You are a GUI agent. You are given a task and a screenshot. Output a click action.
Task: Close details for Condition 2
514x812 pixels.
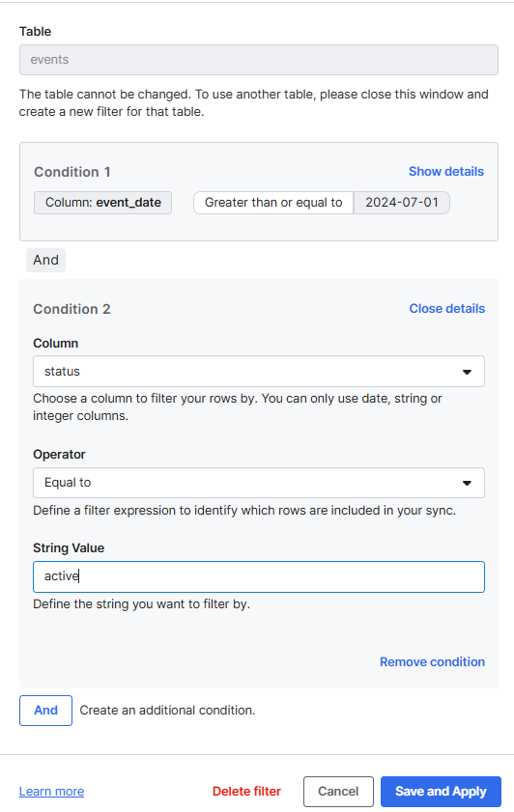(446, 309)
